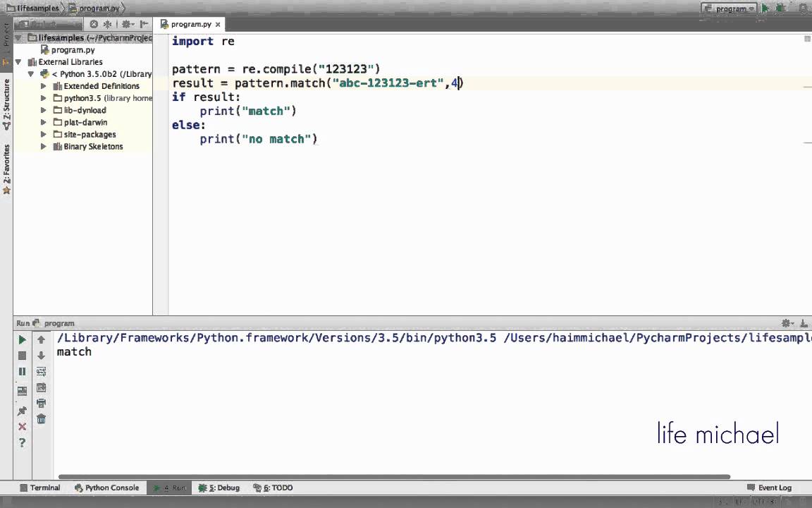Collapse the External Libraries node
Viewport: 812px width, 508px height.
[x=18, y=61]
